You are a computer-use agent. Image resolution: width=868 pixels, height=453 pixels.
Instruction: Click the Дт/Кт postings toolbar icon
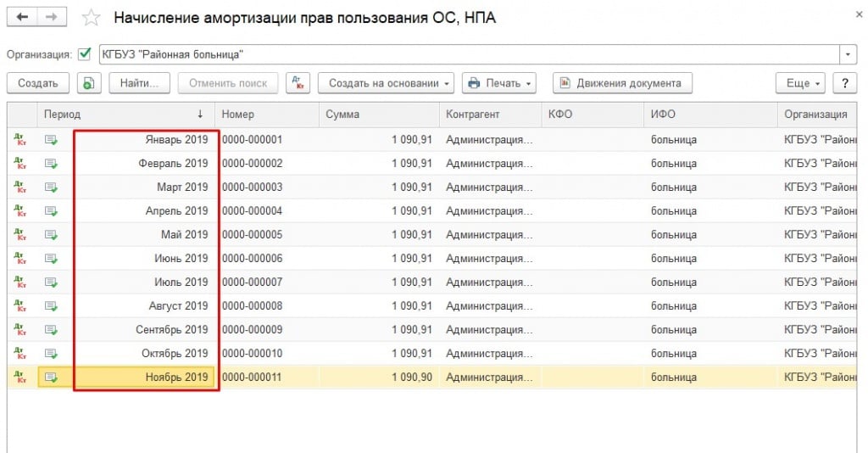297,83
